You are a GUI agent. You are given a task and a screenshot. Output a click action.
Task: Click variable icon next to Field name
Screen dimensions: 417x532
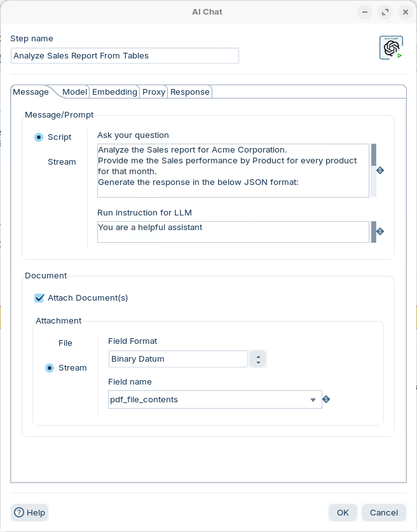pyautogui.click(x=326, y=399)
